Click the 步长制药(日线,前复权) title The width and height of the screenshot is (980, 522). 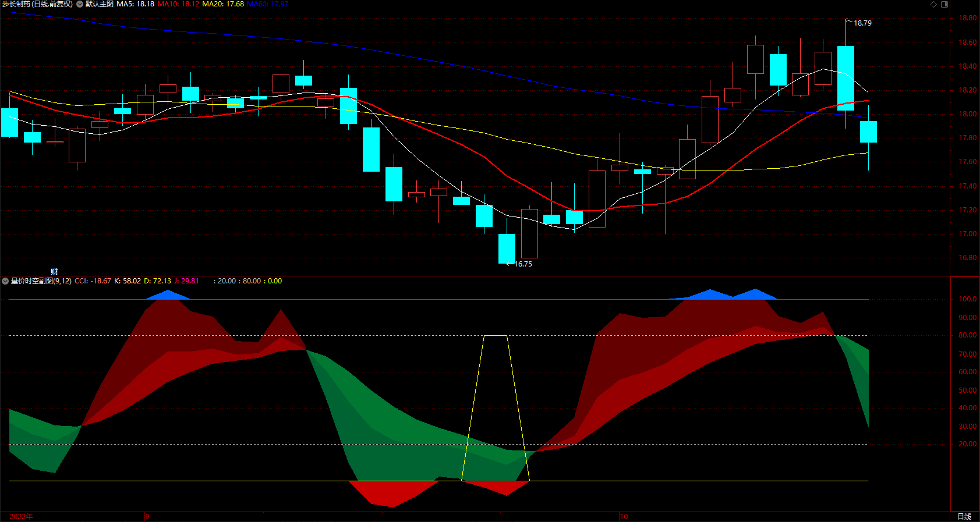tap(37, 4)
